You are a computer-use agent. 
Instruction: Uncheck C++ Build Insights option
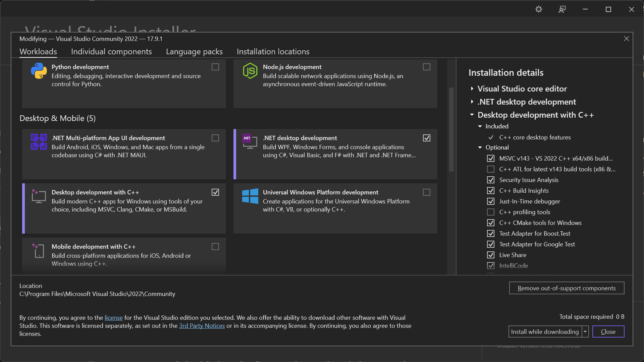coord(491,191)
